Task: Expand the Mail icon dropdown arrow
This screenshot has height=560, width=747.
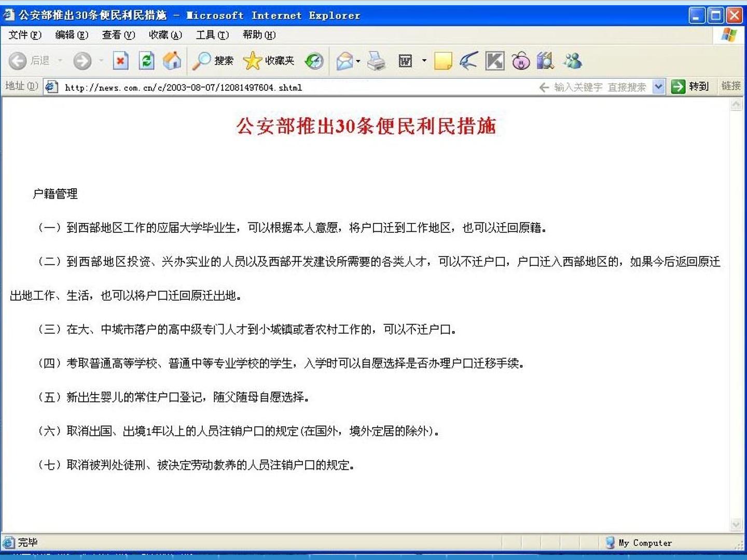Action: [358, 61]
